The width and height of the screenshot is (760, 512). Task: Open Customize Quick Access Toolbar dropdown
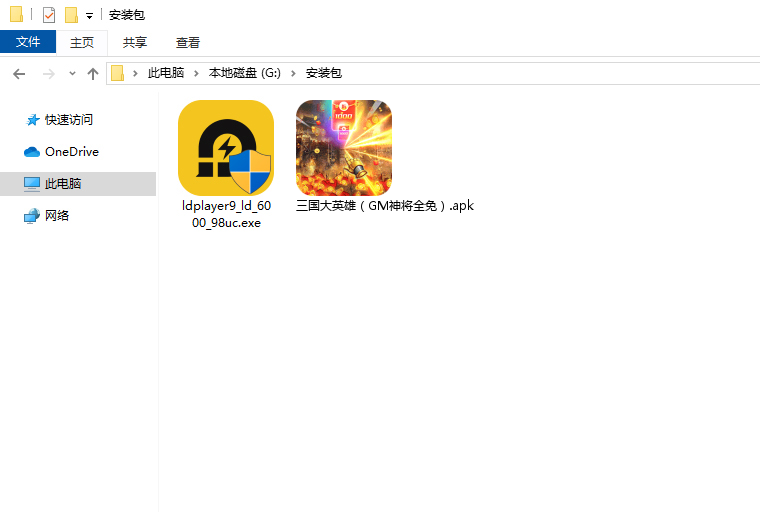[x=89, y=16]
